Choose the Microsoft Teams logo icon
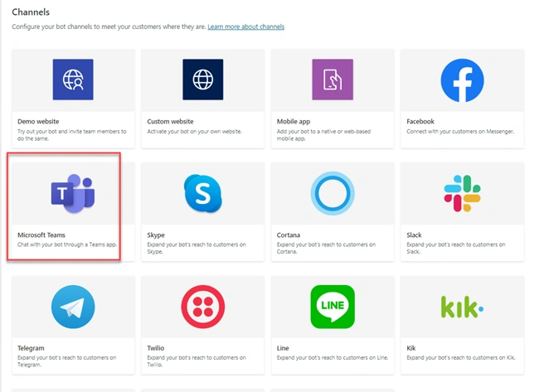This screenshot has width=539, height=392. pyautogui.click(x=73, y=193)
